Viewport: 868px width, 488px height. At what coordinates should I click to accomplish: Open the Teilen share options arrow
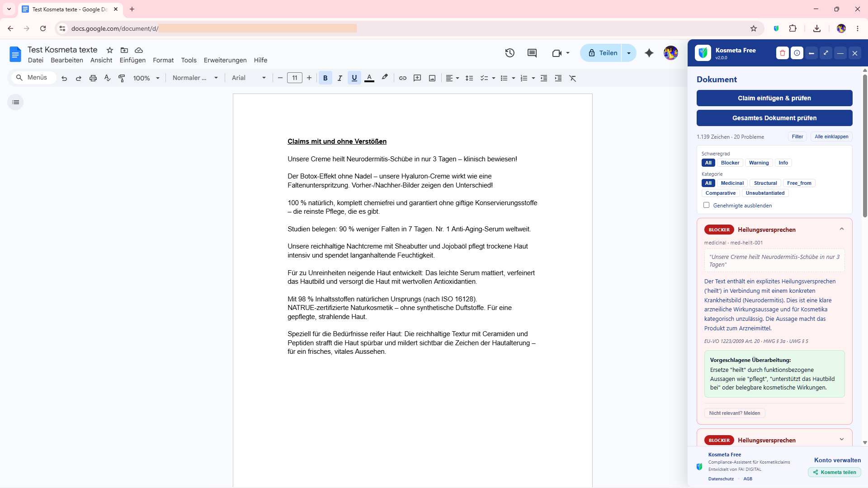629,53
